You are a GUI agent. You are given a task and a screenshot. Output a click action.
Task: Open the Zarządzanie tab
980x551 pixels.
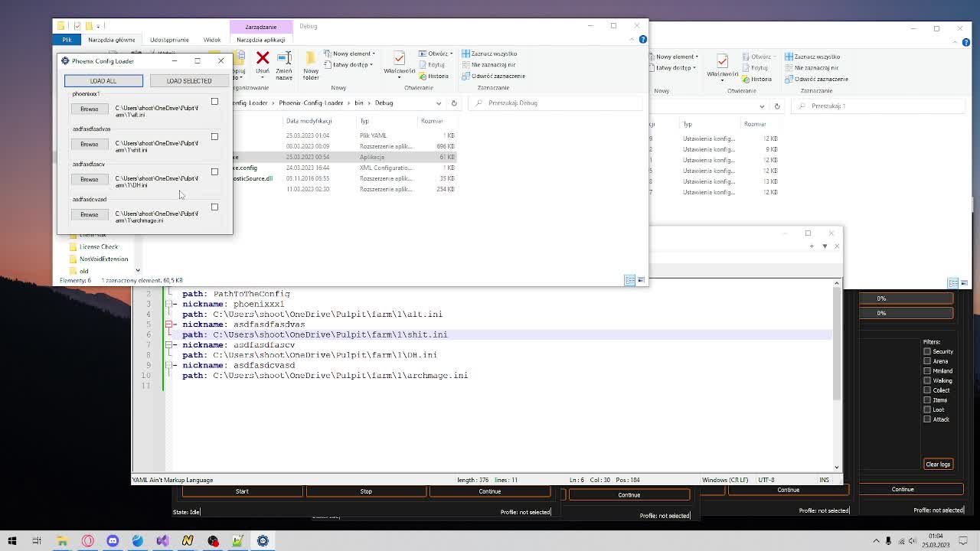click(x=261, y=26)
